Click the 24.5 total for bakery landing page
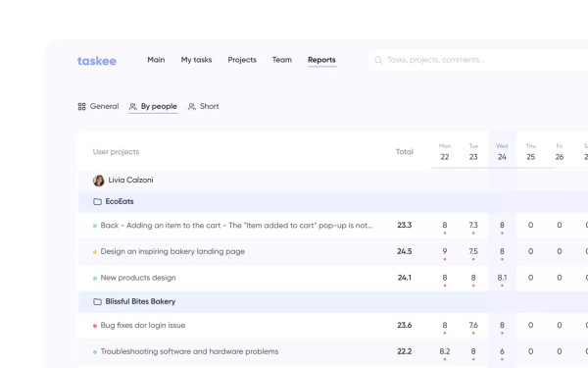588x368 pixels. point(404,251)
